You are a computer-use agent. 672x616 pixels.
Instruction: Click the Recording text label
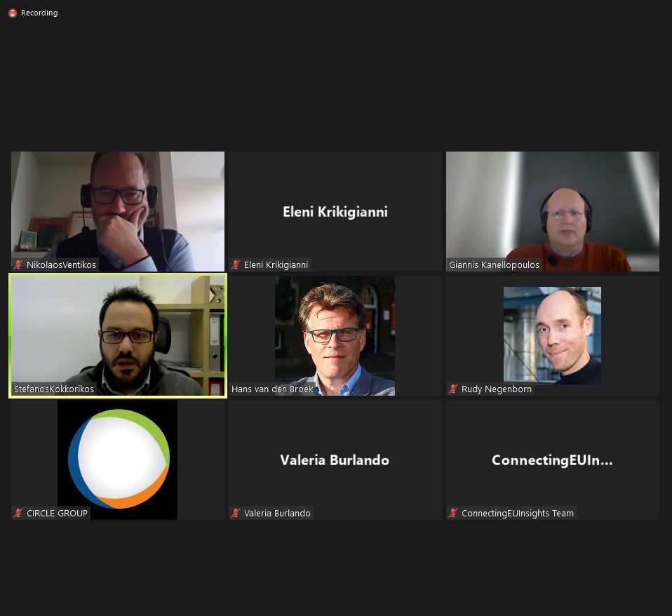[x=39, y=13]
